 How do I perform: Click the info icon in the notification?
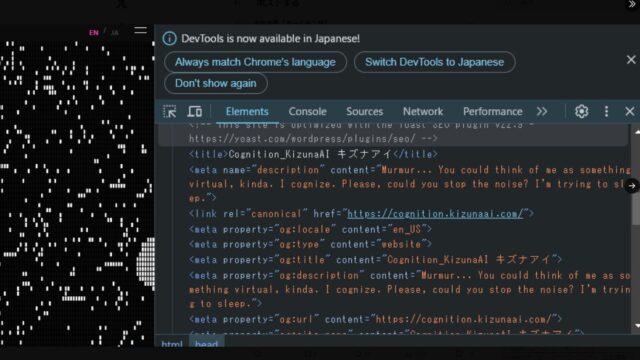(x=169, y=39)
